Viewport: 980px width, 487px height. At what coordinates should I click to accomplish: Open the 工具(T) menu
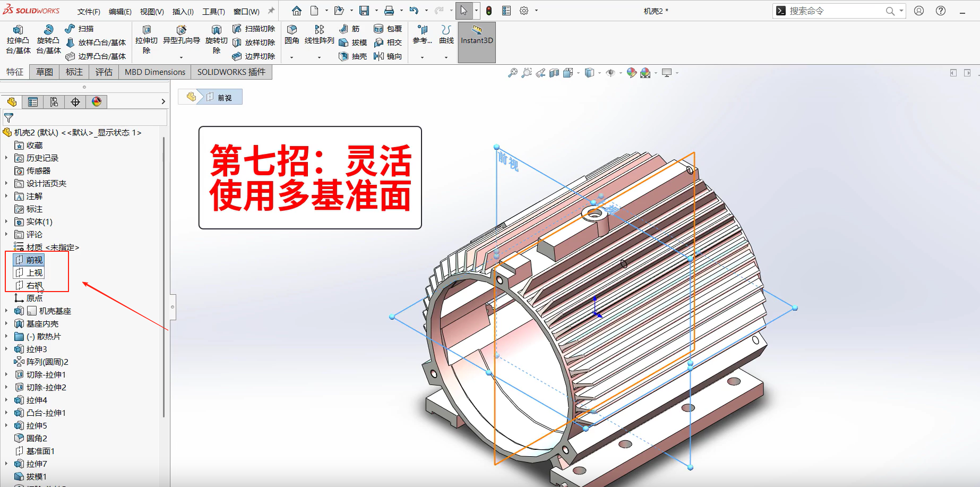(213, 11)
